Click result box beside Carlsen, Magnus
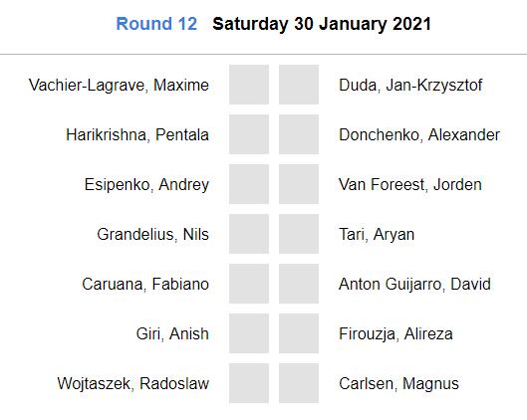 coord(299,383)
